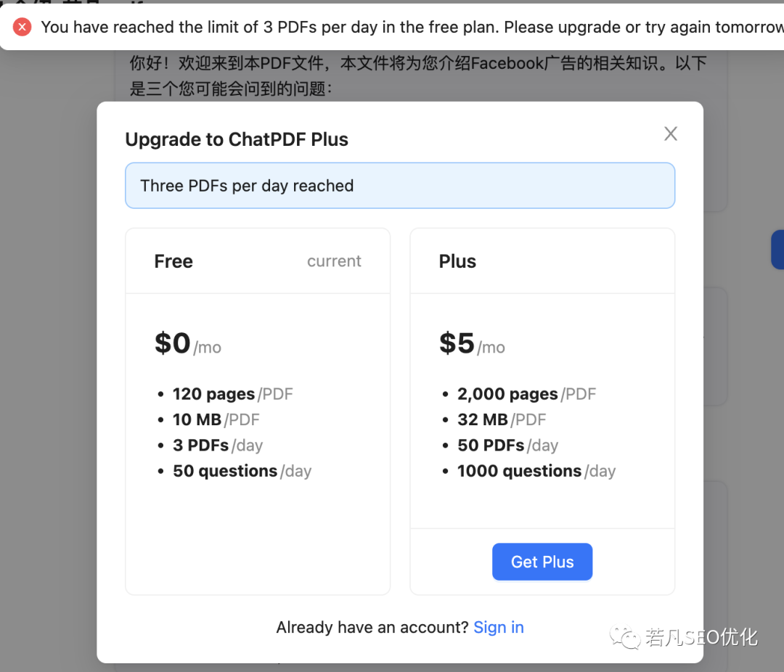
Task: Select the 'Three PDFs per day reached' banner
Action: (400, 186)
